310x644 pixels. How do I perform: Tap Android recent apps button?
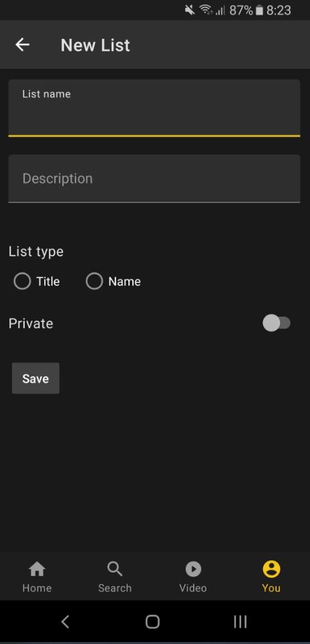coord(241,622)
